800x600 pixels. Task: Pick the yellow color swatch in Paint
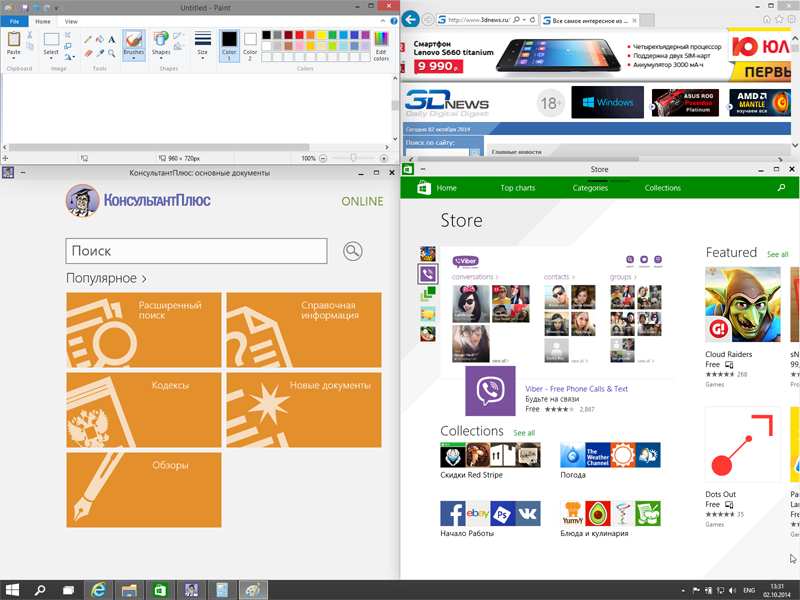point(321,35)
